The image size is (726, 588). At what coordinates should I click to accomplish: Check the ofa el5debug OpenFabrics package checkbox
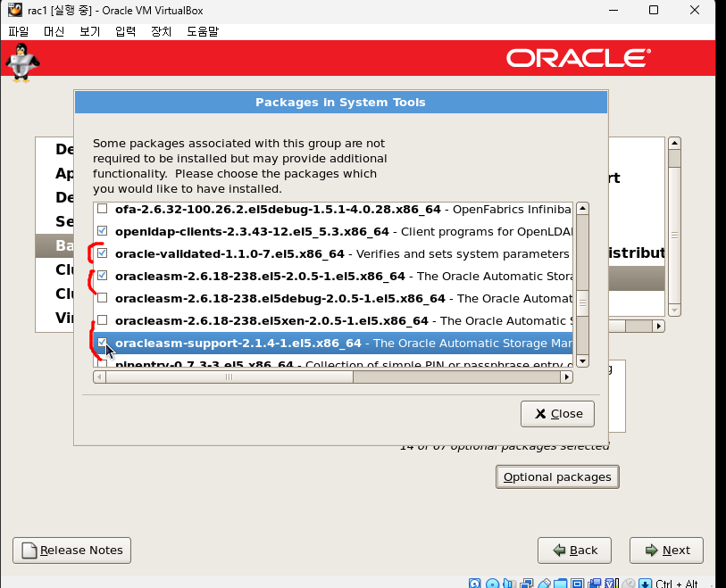coord(103,209)
